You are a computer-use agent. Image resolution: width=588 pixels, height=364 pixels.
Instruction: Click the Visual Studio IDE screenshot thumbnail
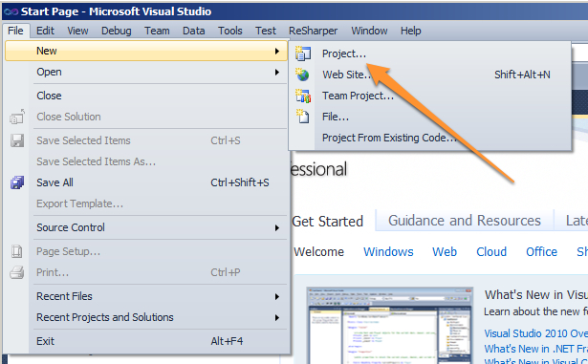pyautogui.click(x=390, y=326)
